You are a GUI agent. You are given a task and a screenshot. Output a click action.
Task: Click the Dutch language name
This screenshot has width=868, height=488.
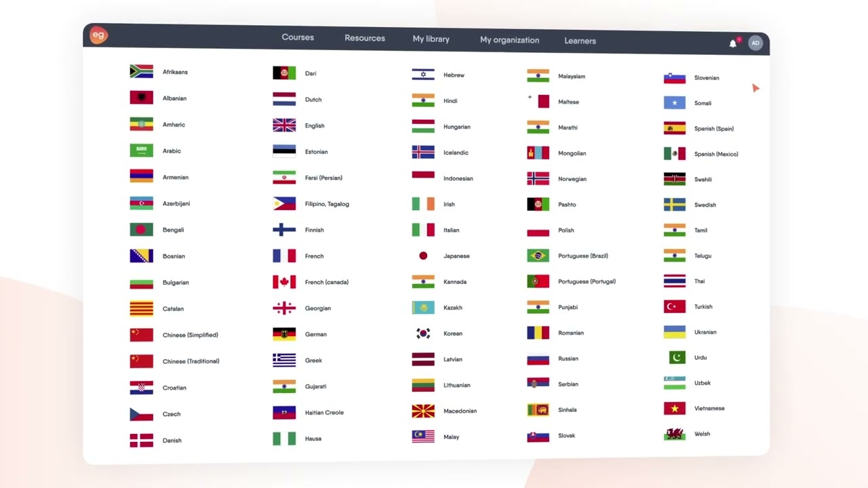[313, 100]
